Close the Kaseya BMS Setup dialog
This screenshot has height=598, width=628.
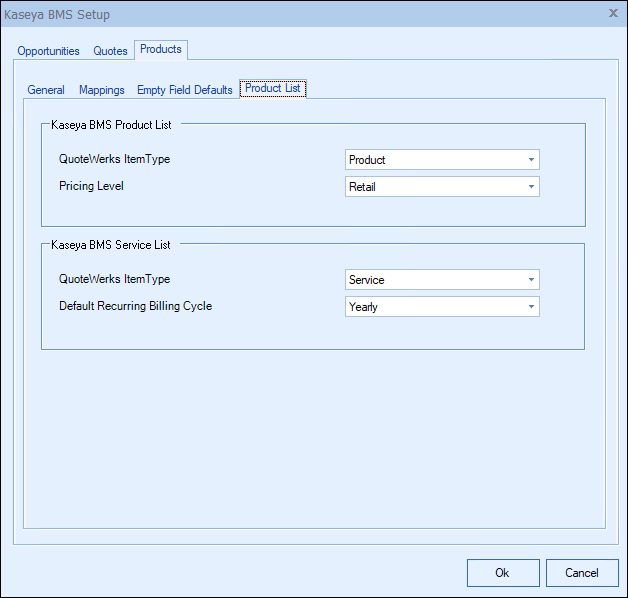(x=612, y=14)
